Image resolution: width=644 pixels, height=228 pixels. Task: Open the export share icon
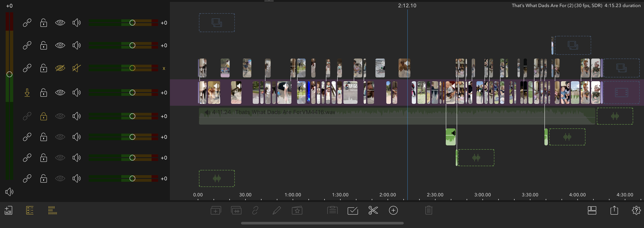coord(614,210)
